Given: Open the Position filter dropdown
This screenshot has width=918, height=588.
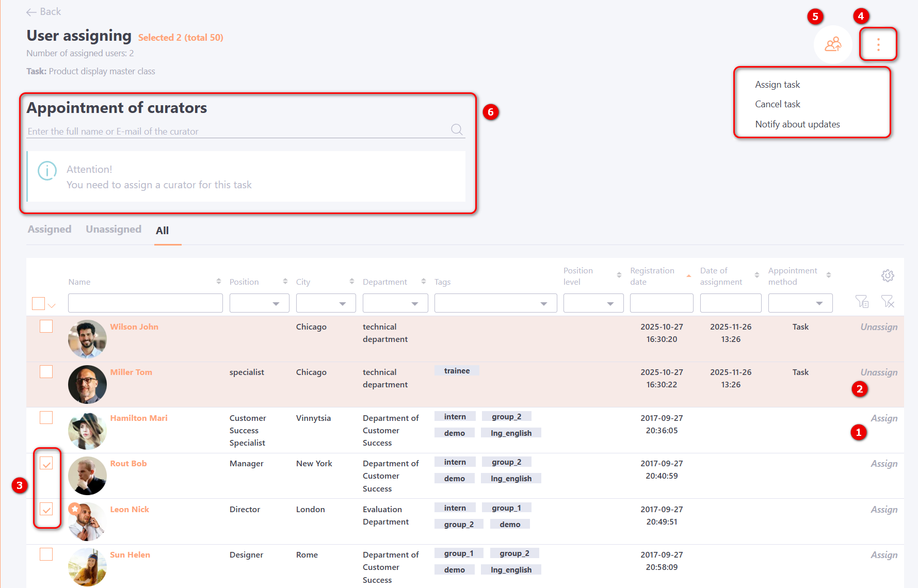Looking at the screenshot, I should pyautogui.click(x=259, y=303).
